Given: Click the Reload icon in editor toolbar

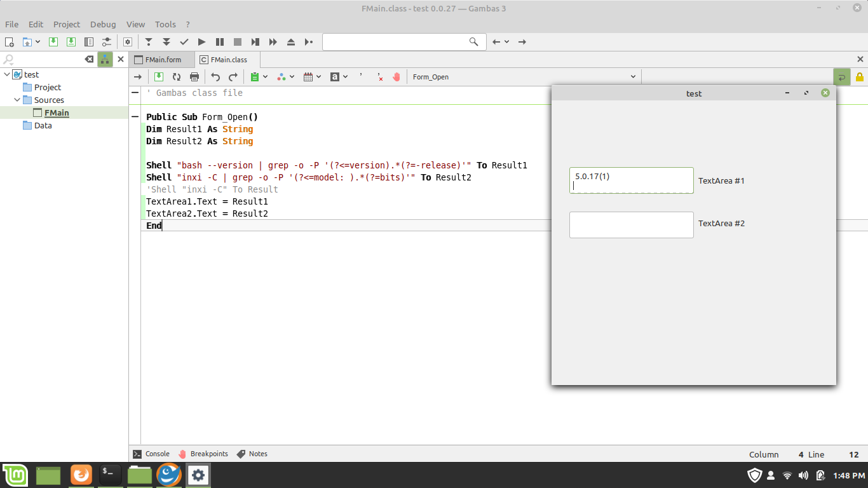Looking at the screenshot, I should 177,77.
